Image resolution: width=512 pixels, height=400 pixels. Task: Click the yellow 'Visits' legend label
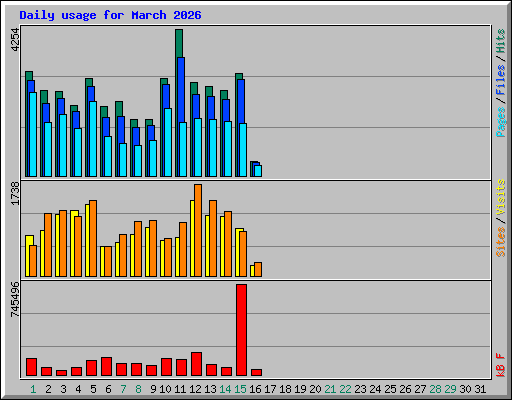pos(501,198)
